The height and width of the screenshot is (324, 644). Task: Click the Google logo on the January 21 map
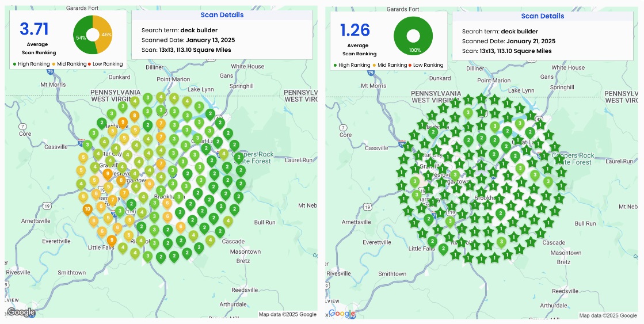coord(342,314)
